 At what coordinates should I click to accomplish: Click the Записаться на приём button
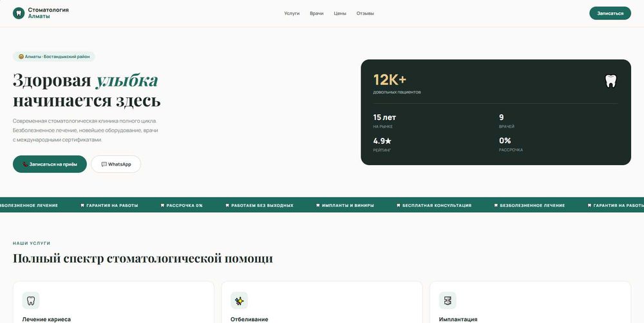tap(50, 164)
